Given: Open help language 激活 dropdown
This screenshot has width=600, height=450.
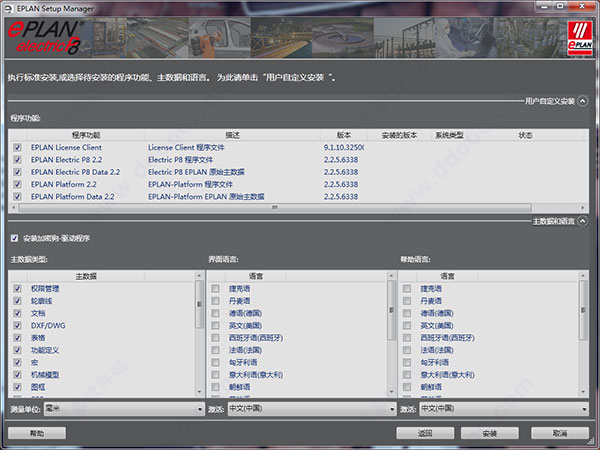Looking at the screenshot, I should pos(504,409).
